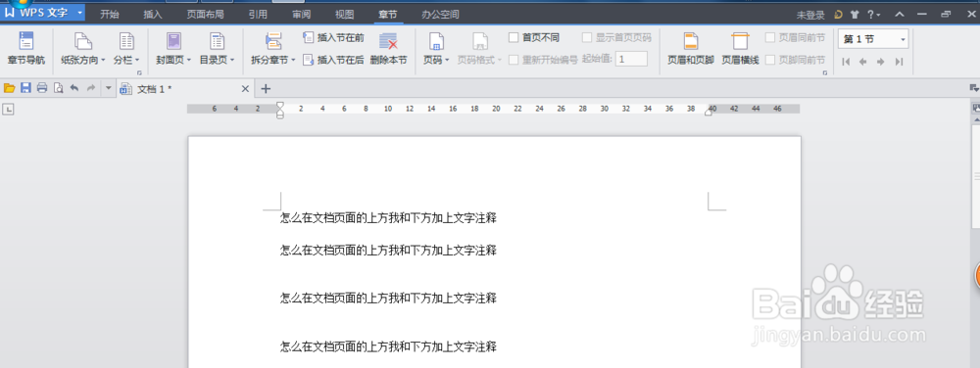This screenshot has height=368, width=980.
Task: Open the page setup group dialog launcher
Action: [139, 73]
